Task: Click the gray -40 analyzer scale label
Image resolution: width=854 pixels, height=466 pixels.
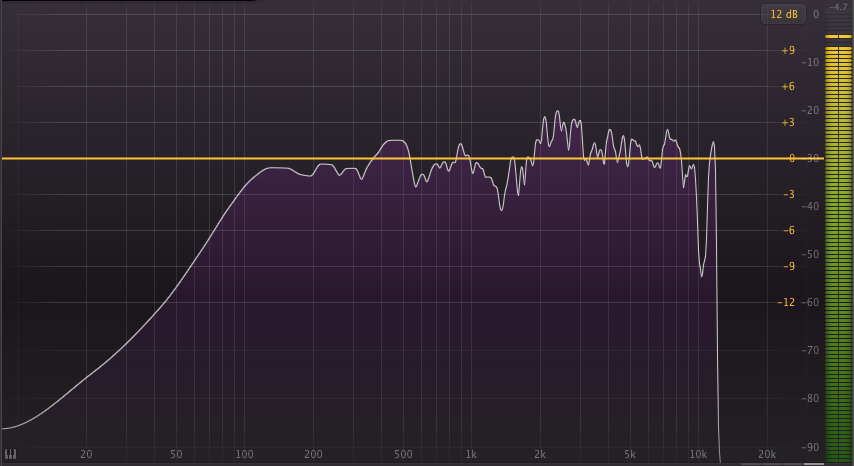Action: point(810,206)
